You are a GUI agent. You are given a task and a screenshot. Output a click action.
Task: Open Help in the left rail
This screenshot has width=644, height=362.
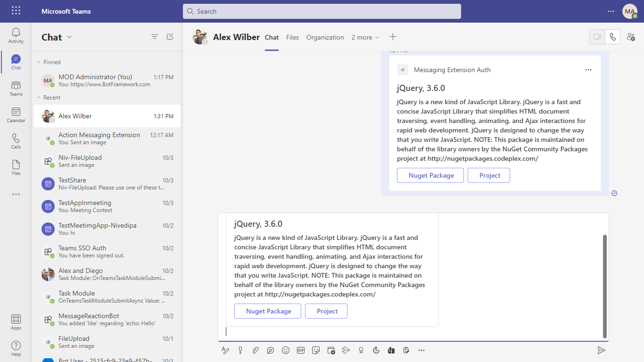[x=16, y=348]
